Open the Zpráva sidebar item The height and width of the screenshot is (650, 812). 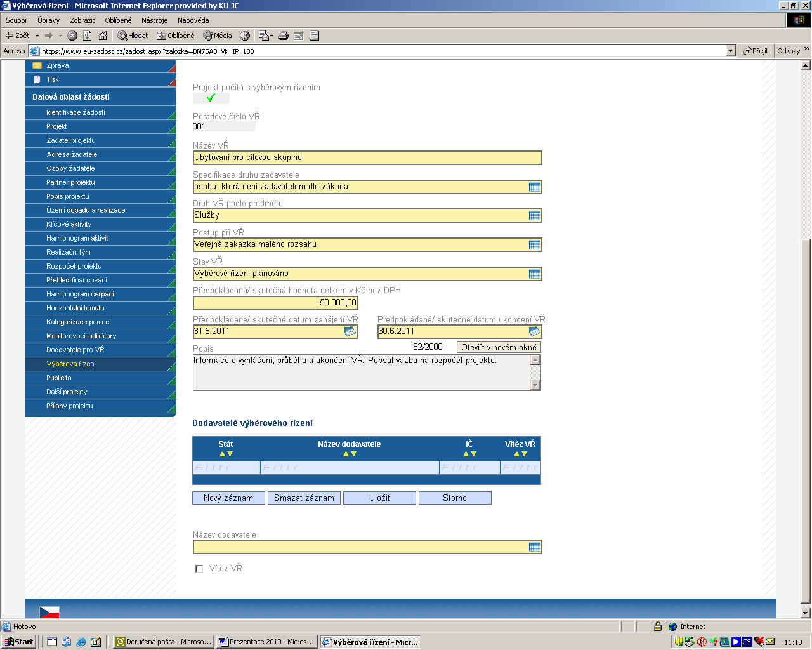pyautogui.click(x=100, y=65)
